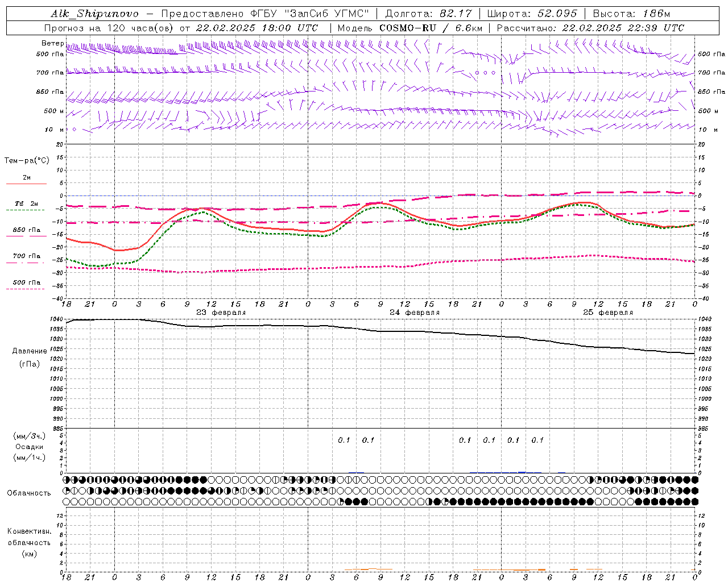Click the left 500 гПа wind level label
The height and width of the screenshot is (582, 728).
pos(50,54)
